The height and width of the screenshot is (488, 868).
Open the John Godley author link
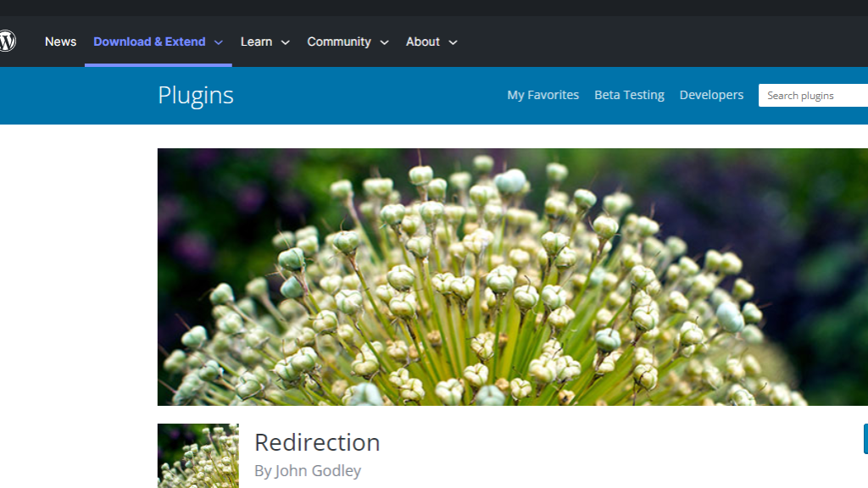tap(318, 471)
